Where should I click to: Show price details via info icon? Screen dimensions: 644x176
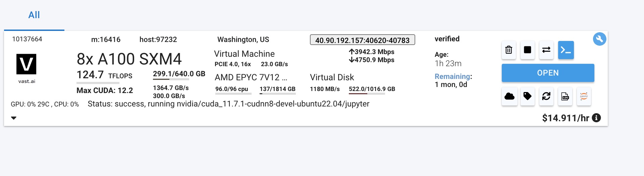click(596, 118)
